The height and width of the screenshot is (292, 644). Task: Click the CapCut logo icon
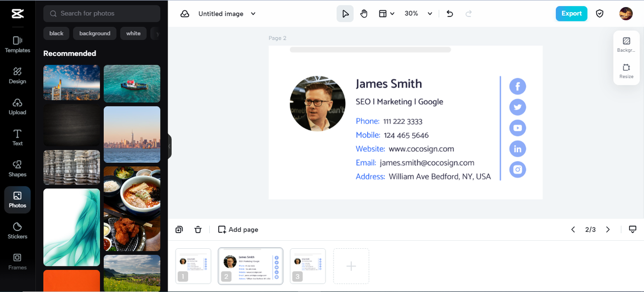coord(17,14)
